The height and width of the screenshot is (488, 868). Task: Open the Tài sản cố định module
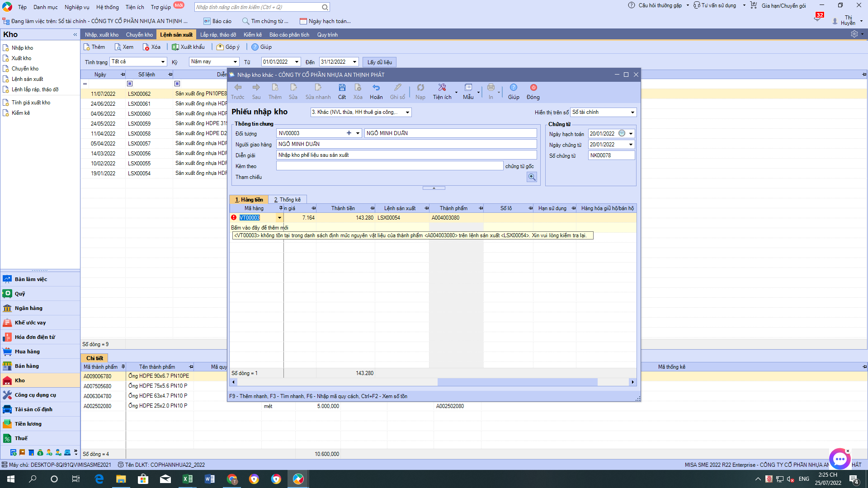[x=40, y=409]
